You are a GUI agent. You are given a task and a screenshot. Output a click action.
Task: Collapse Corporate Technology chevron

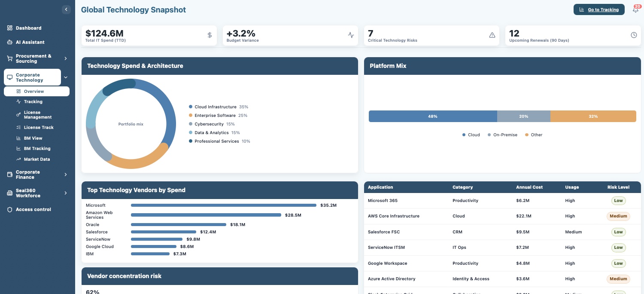[x=66, y=77]
